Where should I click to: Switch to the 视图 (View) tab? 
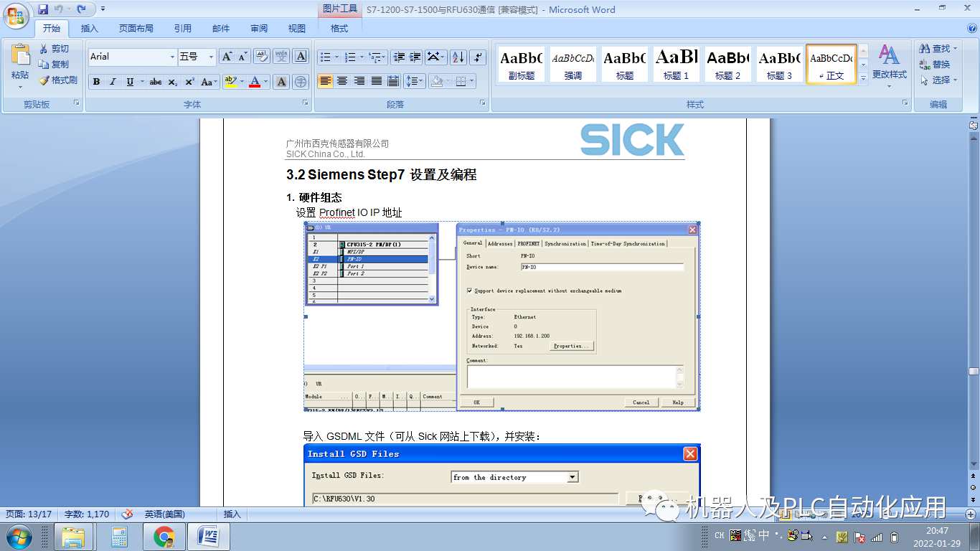pyautogui.click(x=297, y=29)
